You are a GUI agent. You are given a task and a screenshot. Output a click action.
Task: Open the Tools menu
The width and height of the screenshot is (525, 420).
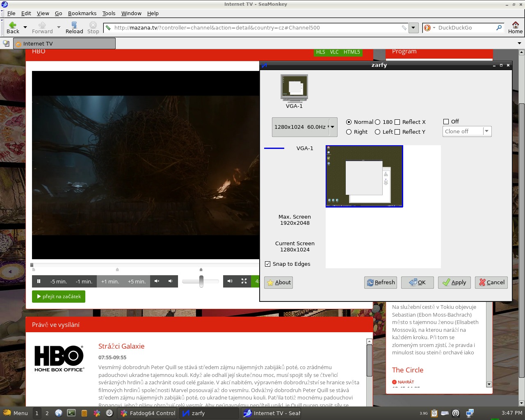coord(109,13)
